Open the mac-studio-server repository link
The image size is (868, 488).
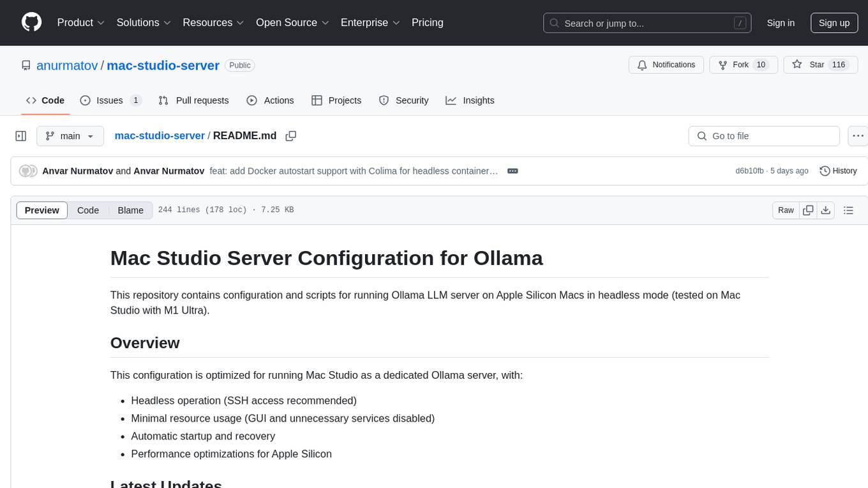pyautogui.click(x=163, y=65)
